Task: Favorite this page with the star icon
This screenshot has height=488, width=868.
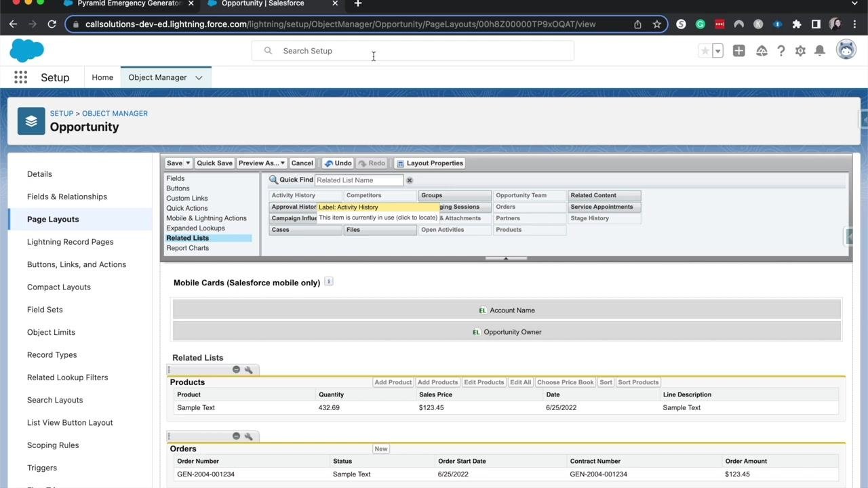Action: click(x=705, y=51)
